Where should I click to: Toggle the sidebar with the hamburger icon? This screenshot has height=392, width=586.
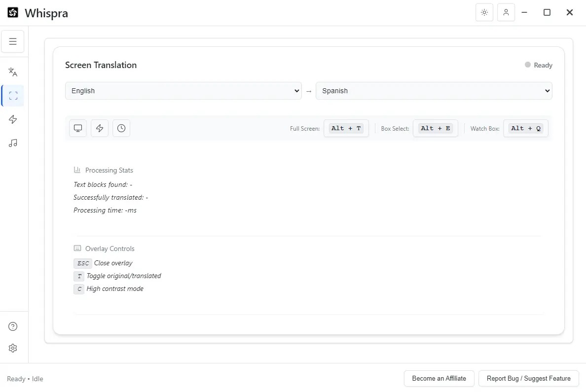click(x=13, y=41)
